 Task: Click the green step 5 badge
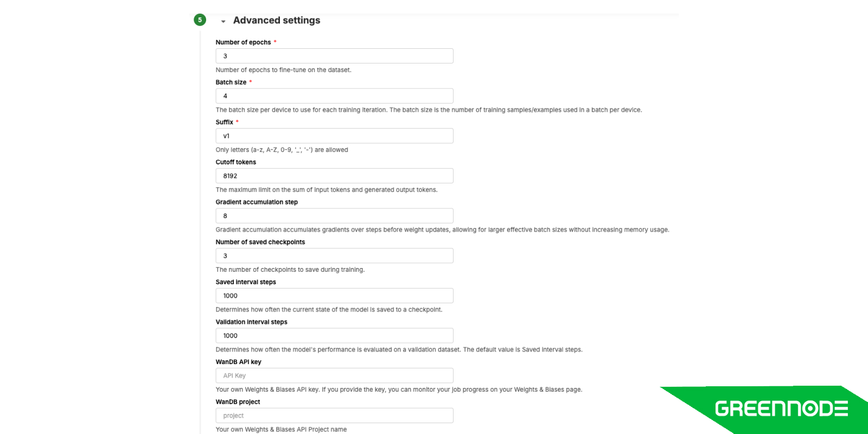(200, 20)
